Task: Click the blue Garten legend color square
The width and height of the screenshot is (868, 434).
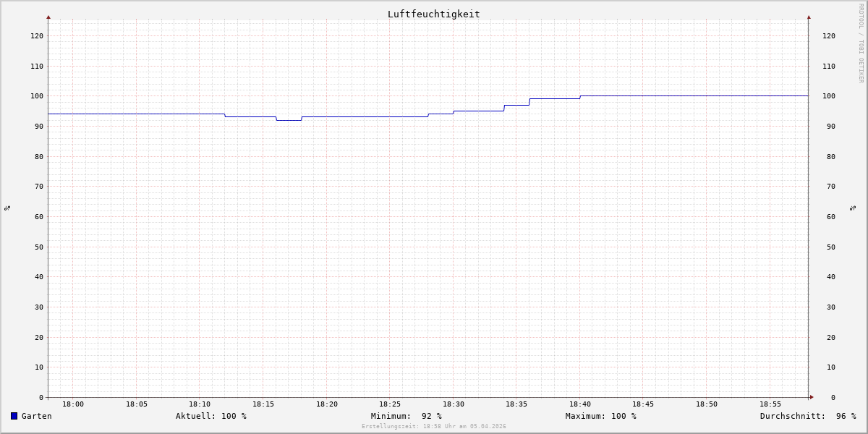Action: (x=14, y=416)
